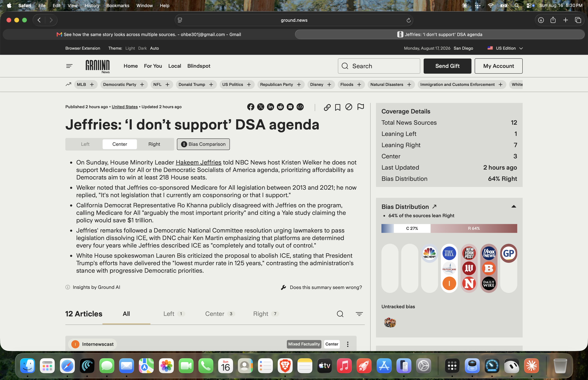Image resolution: width=588 pixels, height=380 pixels.
Task: Open Internewscast article options menu
Action: tap(348, 344)
